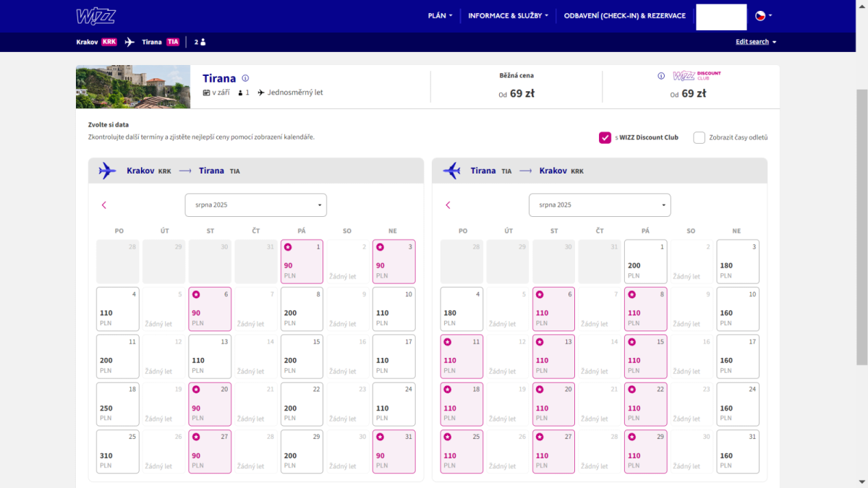This screenshot has width=868, height=488.
Task: Select return flight on August 3 for 180 PLN
Action: tap(737, 261)
